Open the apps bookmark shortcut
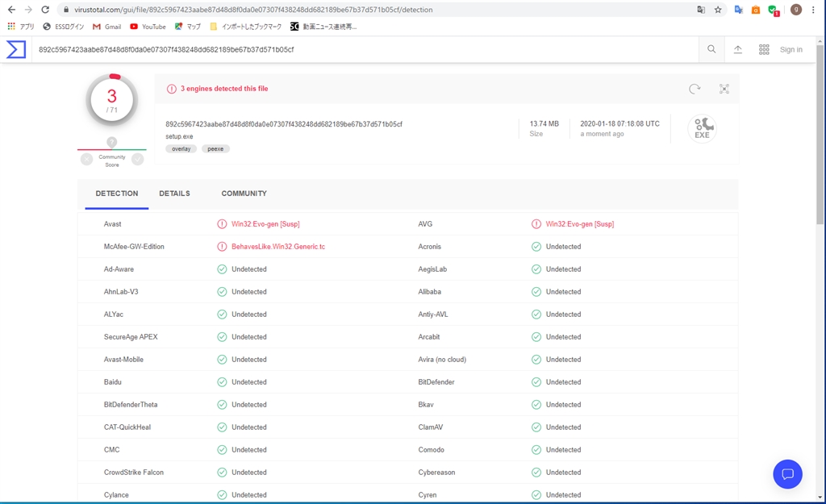Screen dimensions: 826x504 [x=20, y=27]
